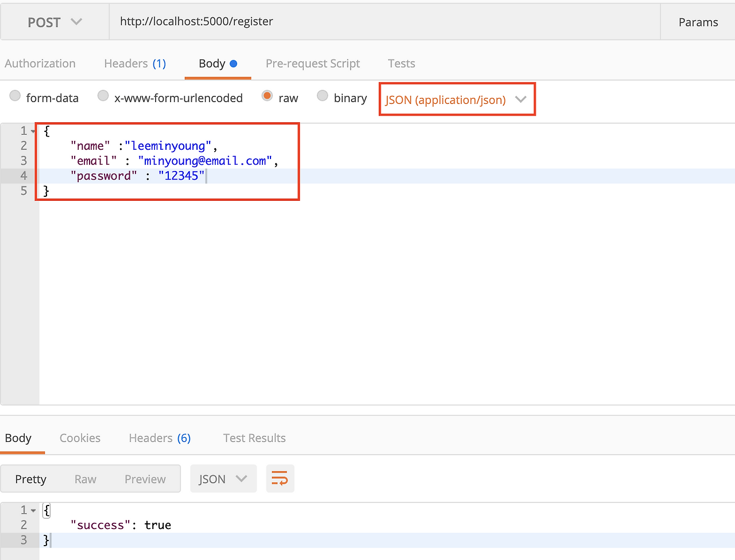Select the binary body option
Screen dimensions: 735x560
(322, 97)
